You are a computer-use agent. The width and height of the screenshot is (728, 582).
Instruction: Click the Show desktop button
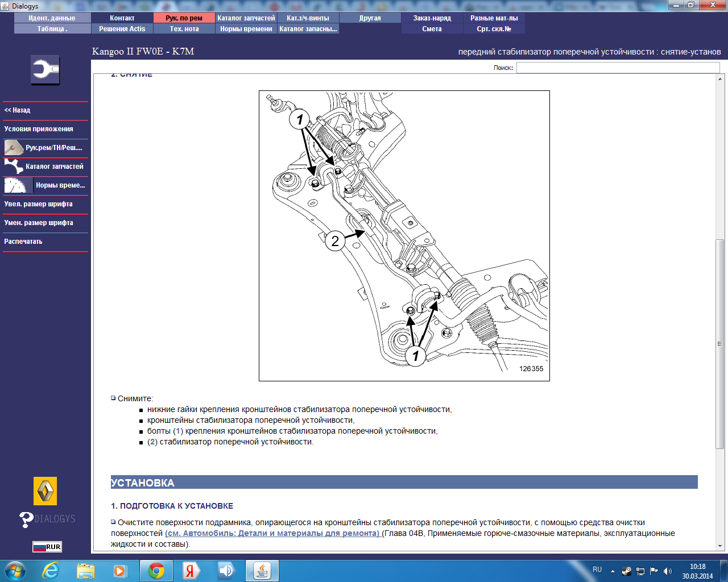click(724, 571)
